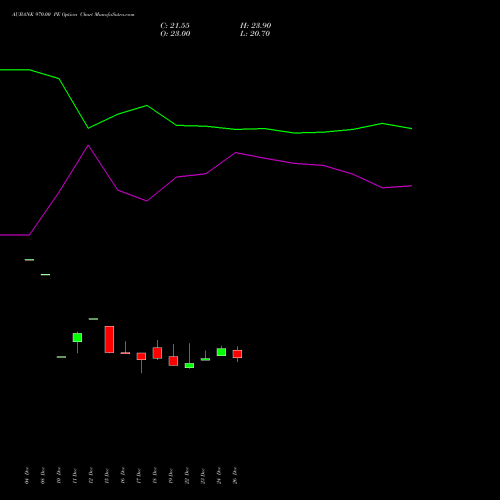Image resolution: width=500 pixels, height=500 pixels.
Task: Select the open value O: 23.00
Action: [175, 34]
